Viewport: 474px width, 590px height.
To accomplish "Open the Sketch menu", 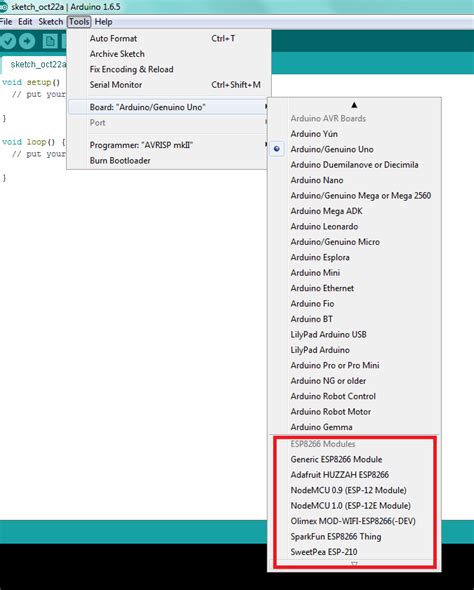I will coord(50,21).
